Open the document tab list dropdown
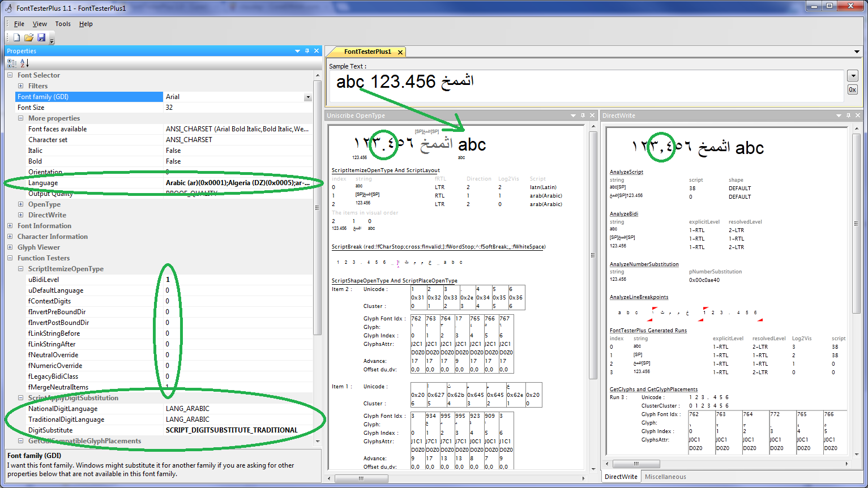 pos(857,52)
